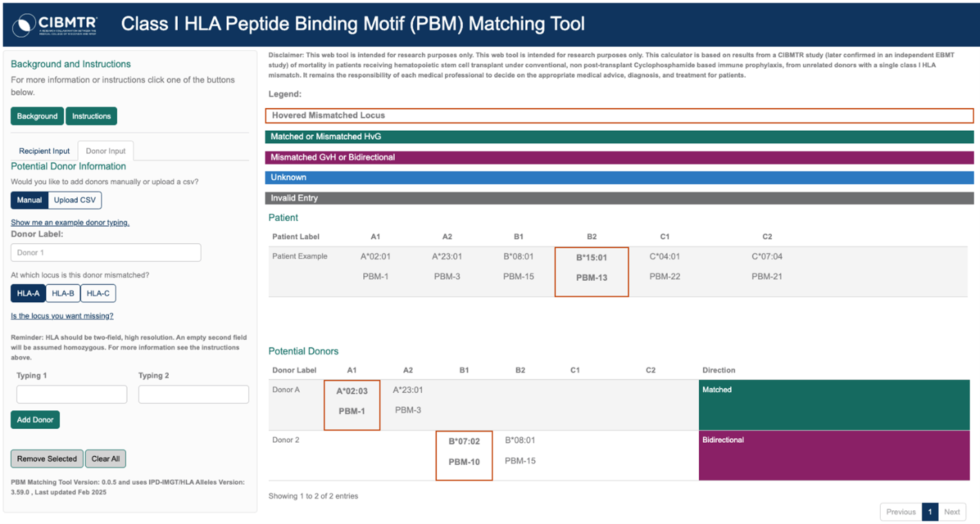Screen dimensions: 980x524
Task: Click the Donor Label input field
Action: [105, 253]
